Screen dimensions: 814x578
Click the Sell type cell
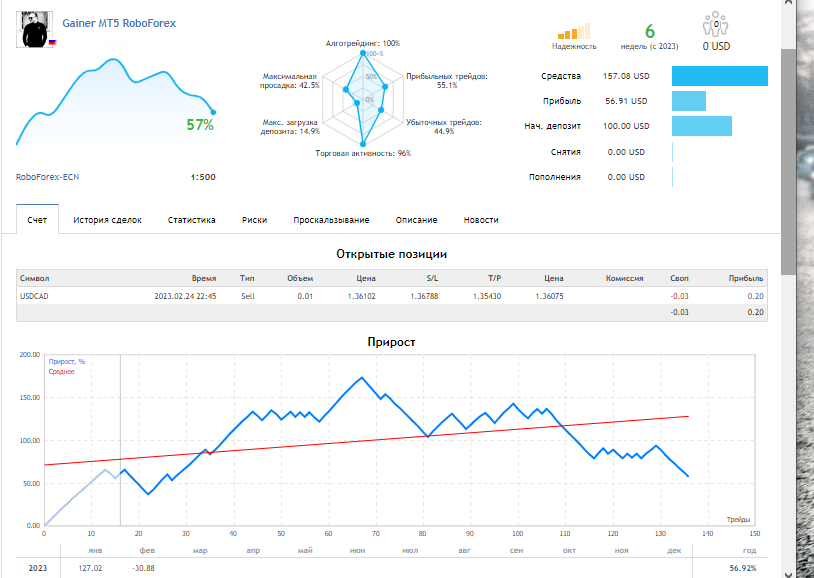coord(248,296)
